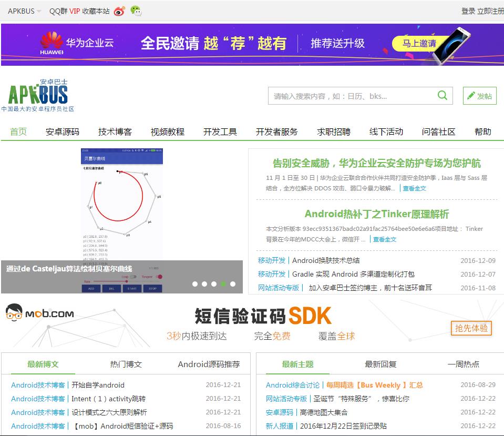Viewport: 504px width, 436px height.
Task: Open the WeChat icon in top bar
Action: click(x=136, y=11)
